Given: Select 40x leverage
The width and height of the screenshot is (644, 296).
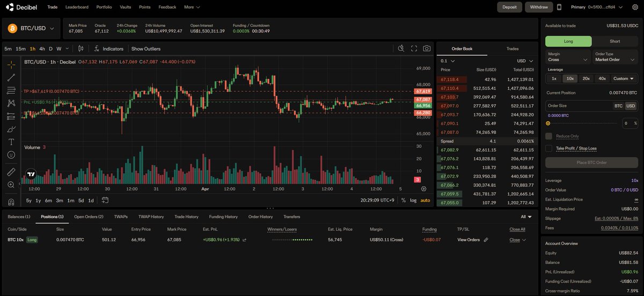Looking at the screenshot, I should tap(602, 78).
